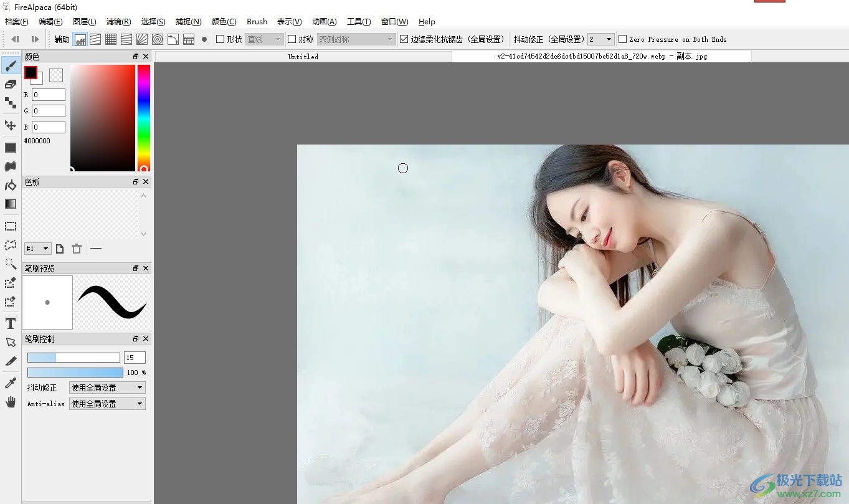
Task: Select the Lasso selection tool
Action: tap(11, 245)
